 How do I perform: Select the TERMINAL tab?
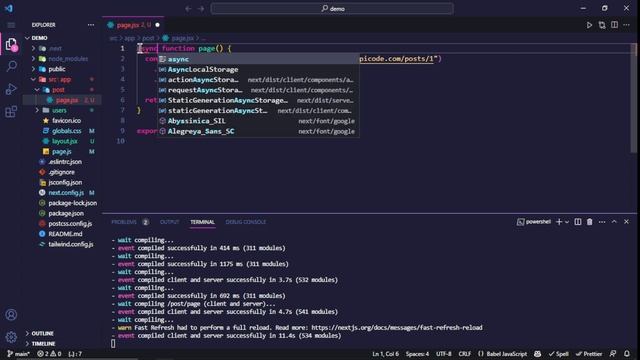click(x=202, y=222)
